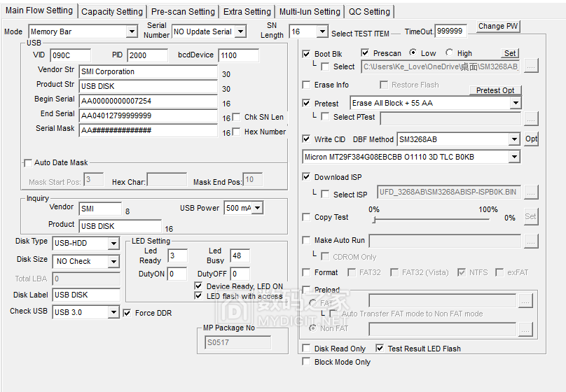Click the Set button beside High
Image resolution: width=566 pixels, height=392 pixels.
coord(510,53)
